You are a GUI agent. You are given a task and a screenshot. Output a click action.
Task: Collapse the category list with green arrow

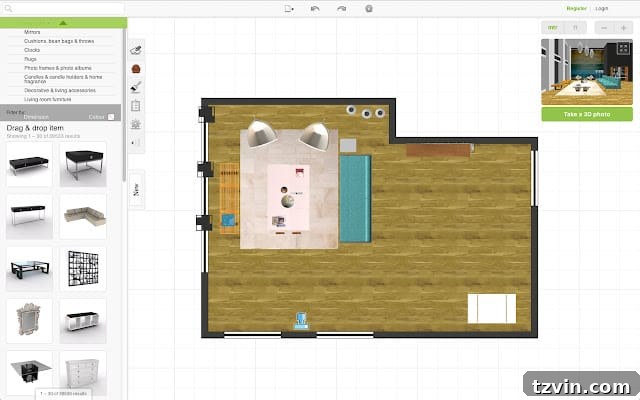63,23
